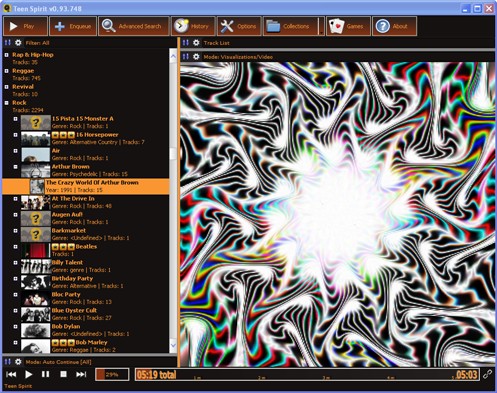Screen dimensions: 497x393
Task: Pause the current playback
Action: 46,374
